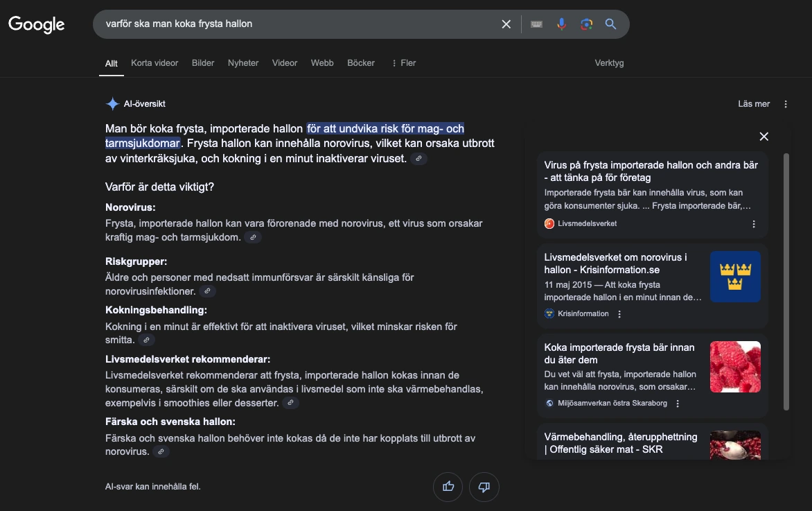Click the Krisinformation crown logo thumbnail

[734, 276]
